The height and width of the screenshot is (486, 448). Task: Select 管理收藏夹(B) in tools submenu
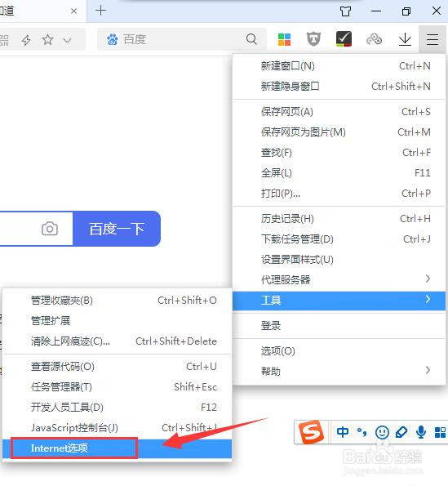click(117, 300)
